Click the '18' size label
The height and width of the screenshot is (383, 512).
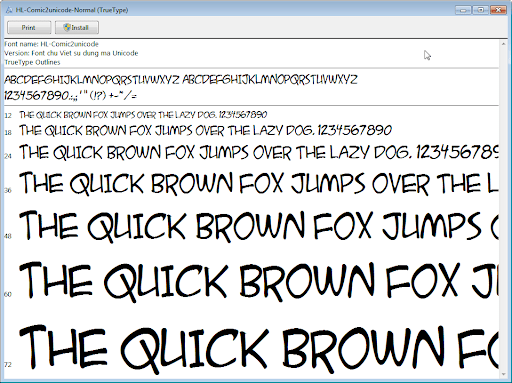click(8, 133)
